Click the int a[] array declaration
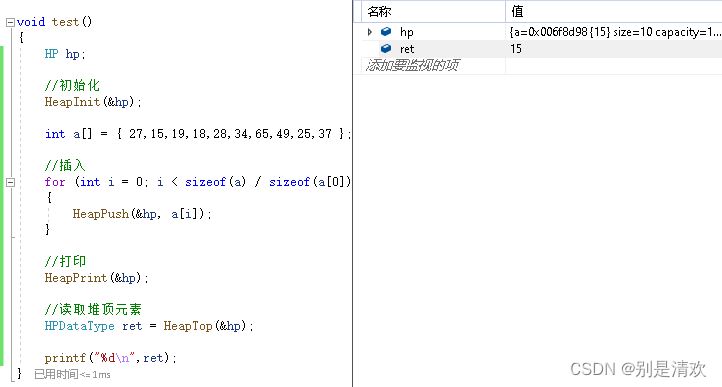Viewport: 722px width, 387px height. pyautogui.click(x=198, y=134)
